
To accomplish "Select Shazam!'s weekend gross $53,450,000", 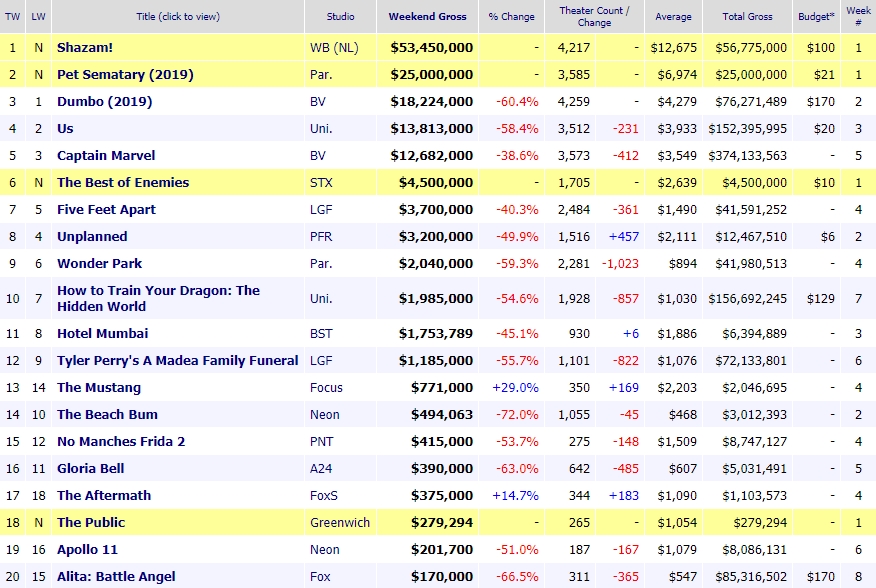I will pos(432,48).
